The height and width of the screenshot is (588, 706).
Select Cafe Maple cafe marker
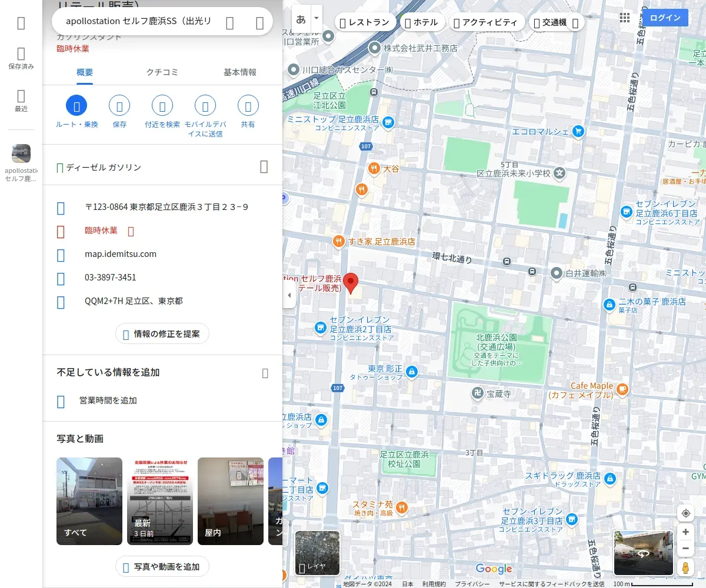(622, 389)
